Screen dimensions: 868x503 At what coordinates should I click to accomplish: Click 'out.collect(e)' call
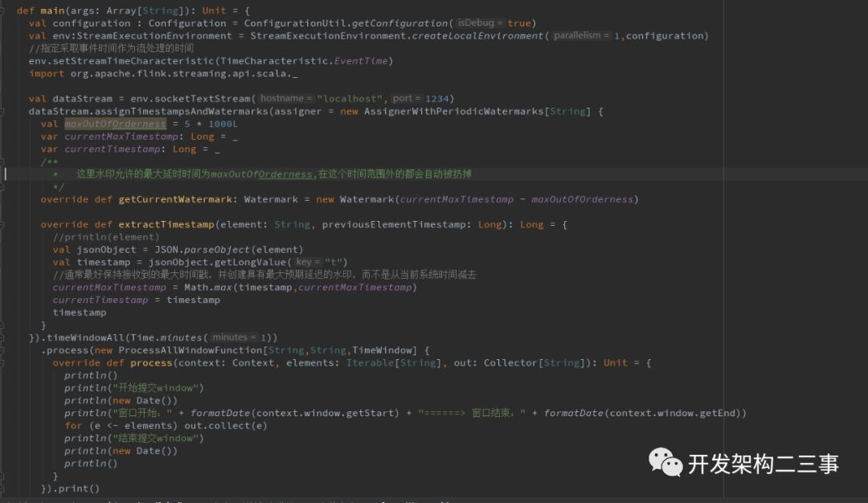click(225, 426)
